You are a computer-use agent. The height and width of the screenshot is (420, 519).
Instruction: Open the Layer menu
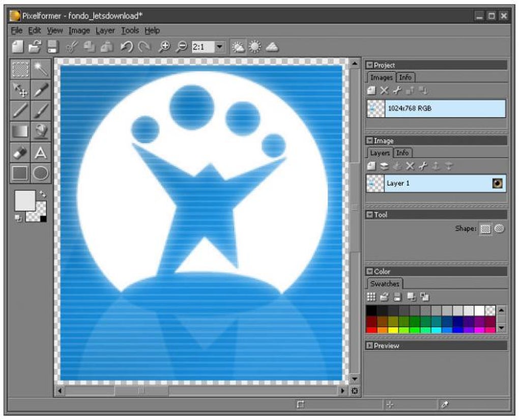point(105,31)
